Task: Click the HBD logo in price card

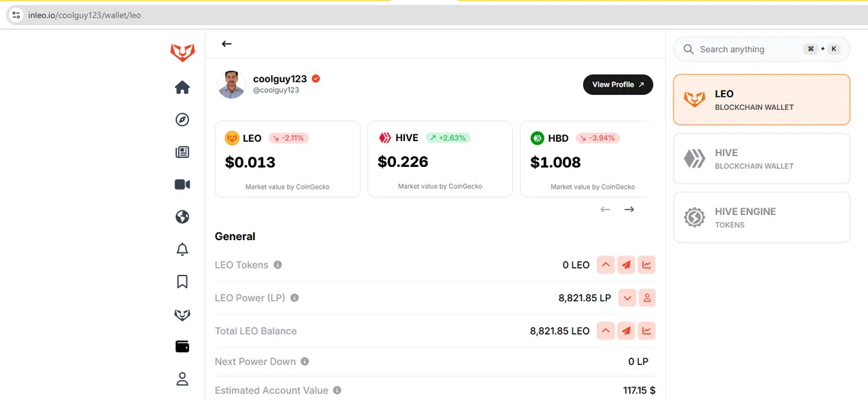Action: click(537, 138)
